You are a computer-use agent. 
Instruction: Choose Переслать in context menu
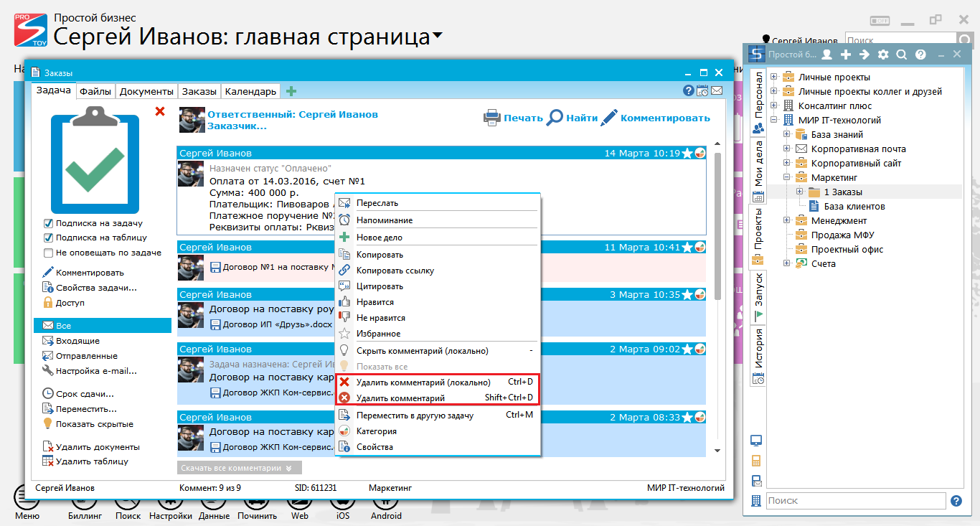(437, 203)
